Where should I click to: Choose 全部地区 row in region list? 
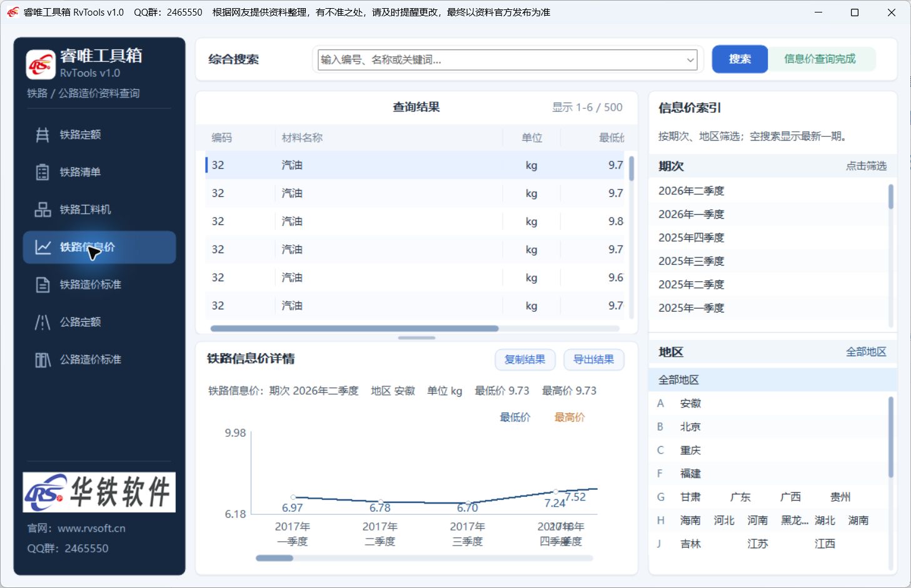pos(773,380)
